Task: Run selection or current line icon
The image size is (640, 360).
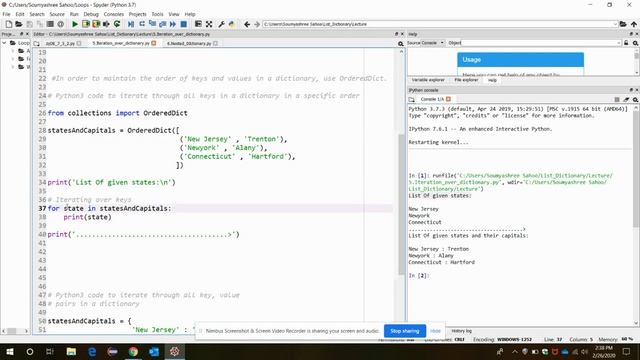Action: [x=107, y=24]
